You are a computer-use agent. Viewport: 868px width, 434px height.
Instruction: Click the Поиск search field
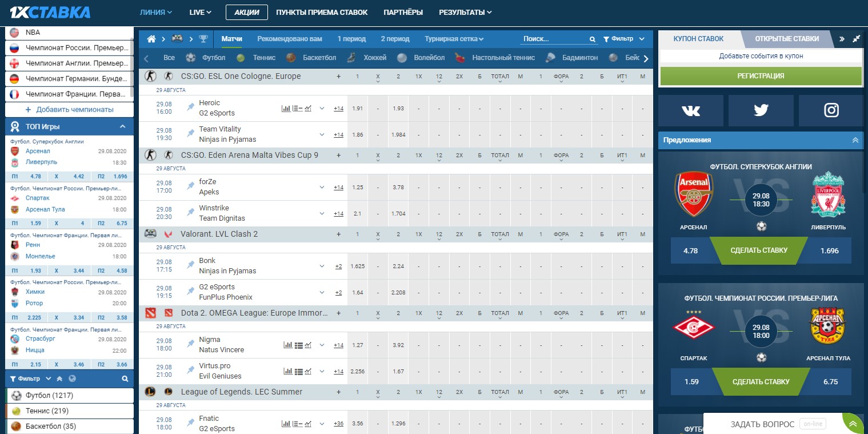555,39
